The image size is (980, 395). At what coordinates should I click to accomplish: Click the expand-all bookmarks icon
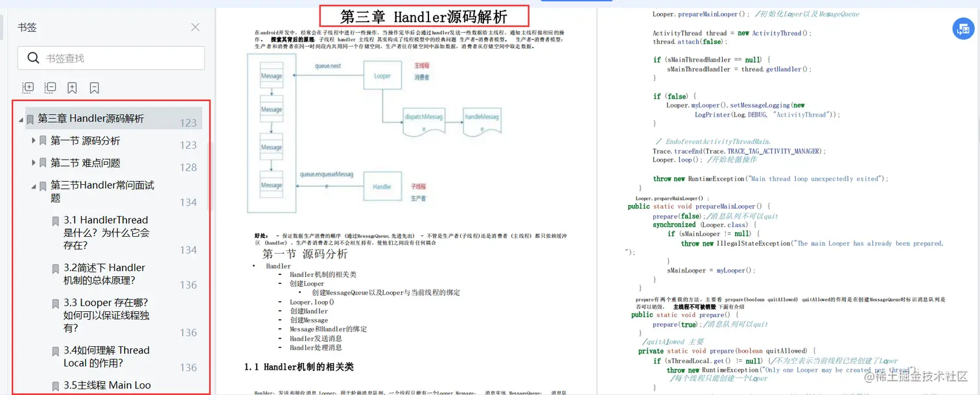(x=28, y=88)
